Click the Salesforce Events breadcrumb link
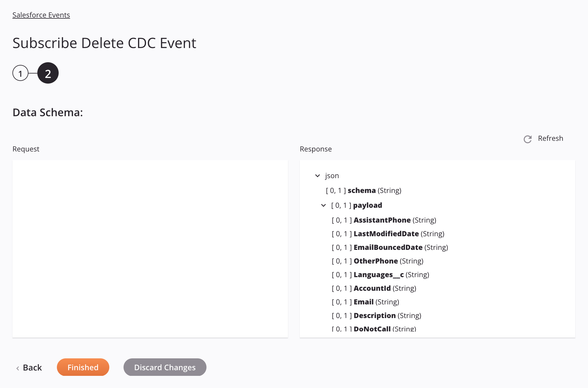 [x=41, y=15]
